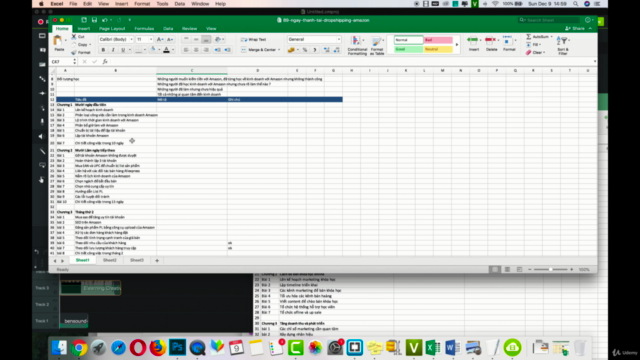This screenshot has height=360, width=640.
Task: Expand the Merge & Center dropdown arrow
Action: (279, 50)
